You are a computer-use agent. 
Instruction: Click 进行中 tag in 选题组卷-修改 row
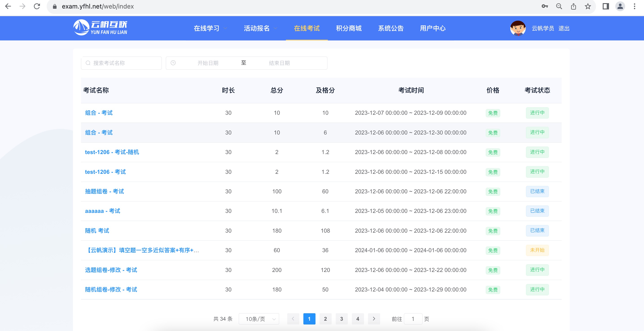point(537,270)
